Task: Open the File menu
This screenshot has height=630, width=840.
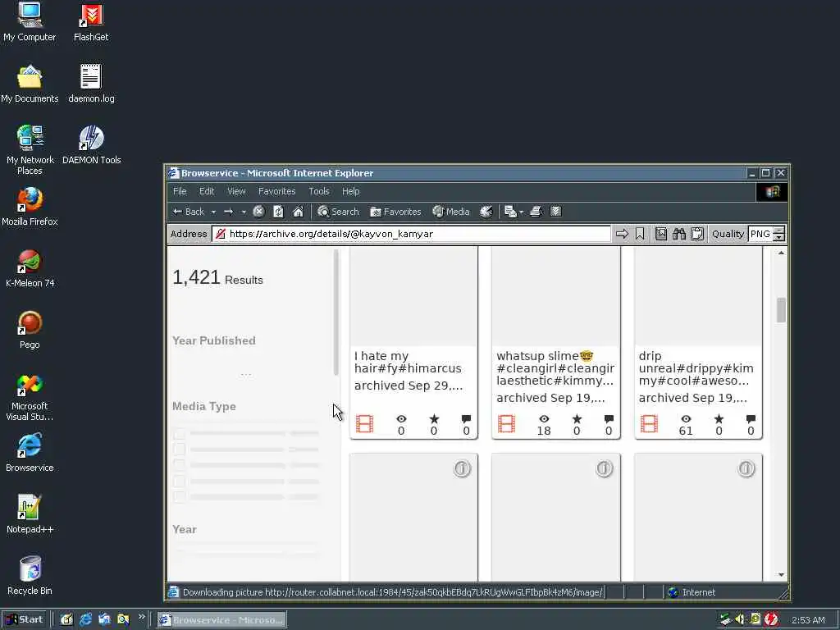Action: [180, 191]
